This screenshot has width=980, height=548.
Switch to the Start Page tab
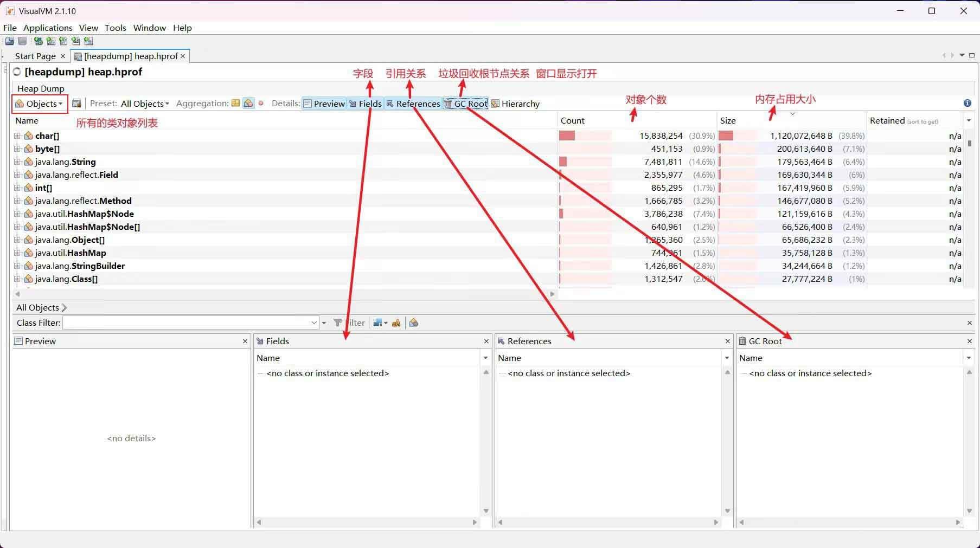point(35,56)
